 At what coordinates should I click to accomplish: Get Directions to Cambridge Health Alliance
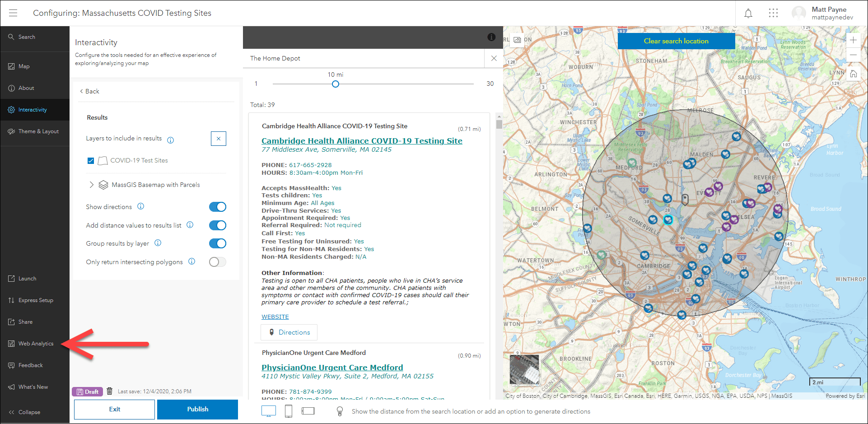pyautogui.click(x=289, y=332)
